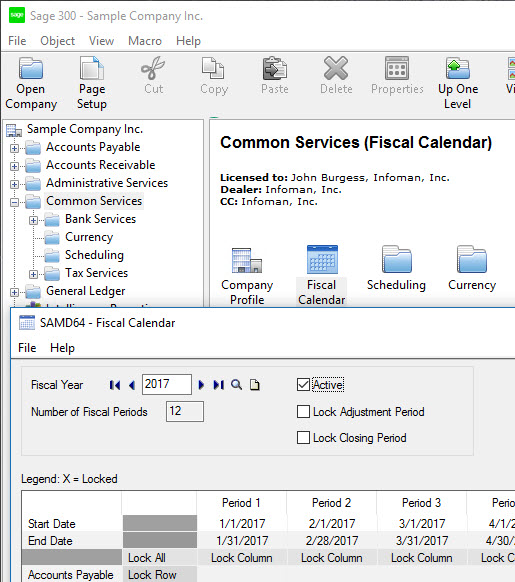
Task: Click the Sage logo in the title bar
Action: click(17, 15)
